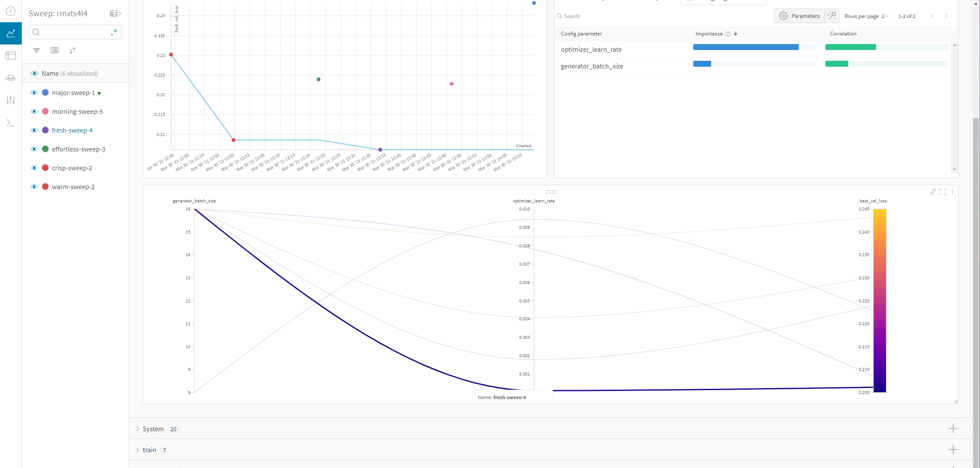
Task: Click the best_val_loss axis label
Action: [873, 201]
